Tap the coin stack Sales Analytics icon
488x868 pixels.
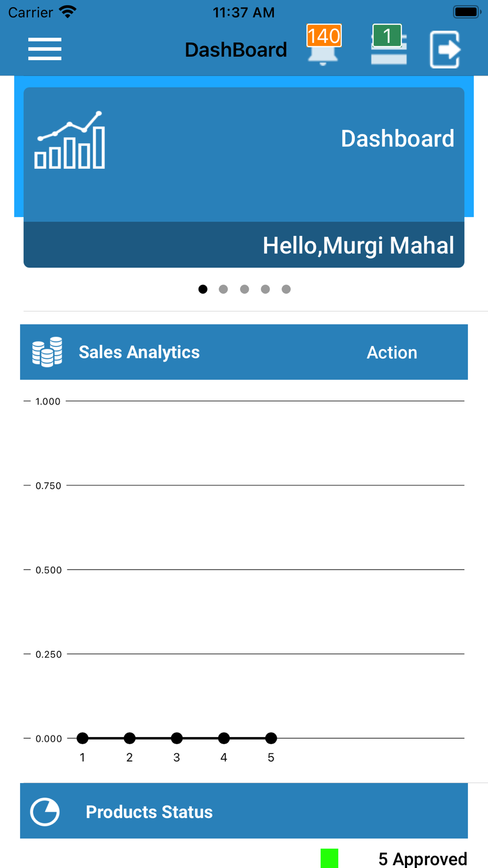(47, 352)
